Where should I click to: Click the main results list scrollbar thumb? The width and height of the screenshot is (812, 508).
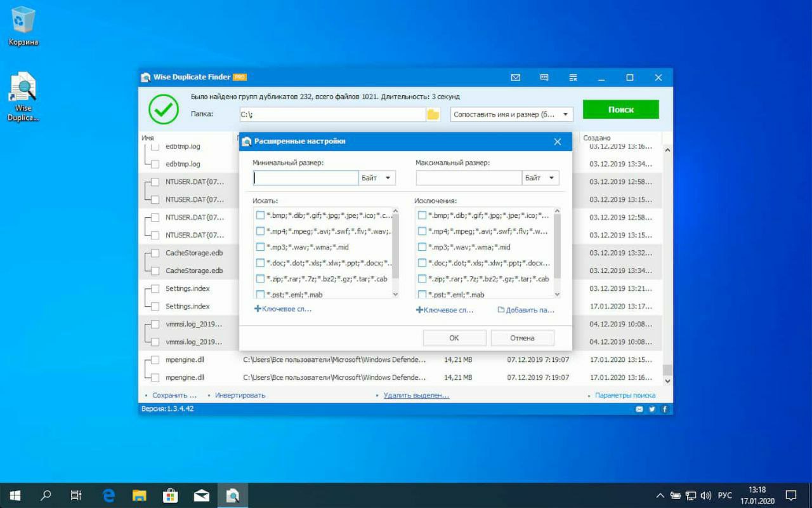click(x=667, y=369)
